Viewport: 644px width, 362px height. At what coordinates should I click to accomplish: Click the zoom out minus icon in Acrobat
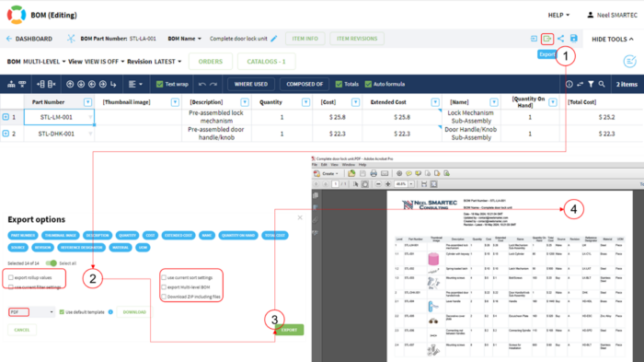[x=378, y=184]
